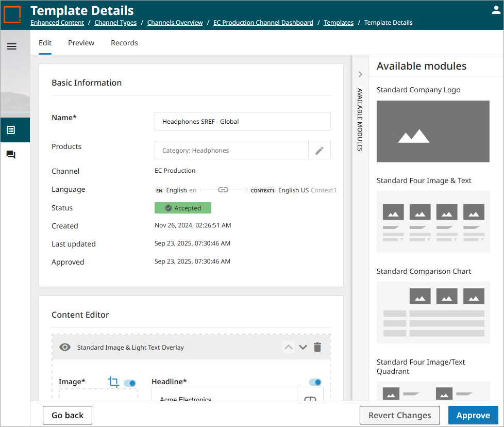
Task: Open the hamburger navigation menu
Action: click(11, 46)
